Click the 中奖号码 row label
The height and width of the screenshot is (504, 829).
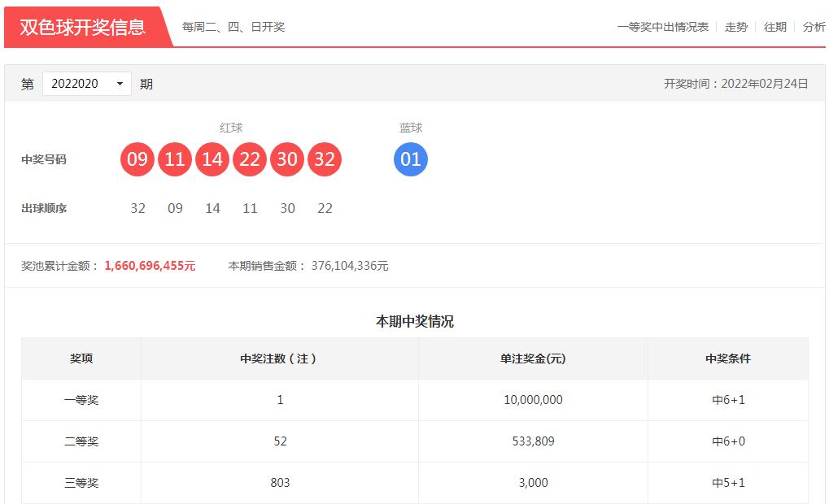point(44,159)
